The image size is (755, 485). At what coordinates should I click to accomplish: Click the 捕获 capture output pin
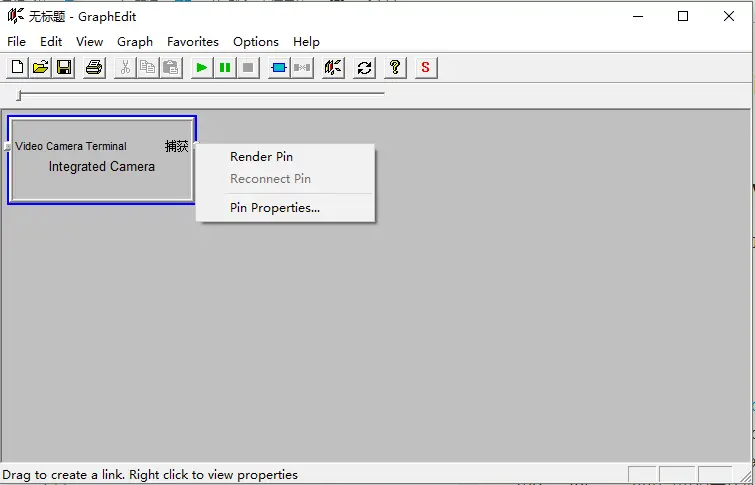[x=196, y=144]
